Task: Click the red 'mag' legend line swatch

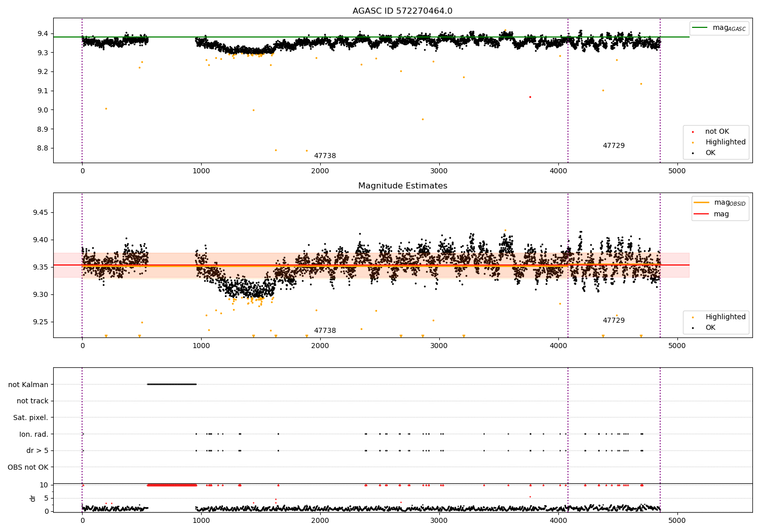Action: pos(701,214)
